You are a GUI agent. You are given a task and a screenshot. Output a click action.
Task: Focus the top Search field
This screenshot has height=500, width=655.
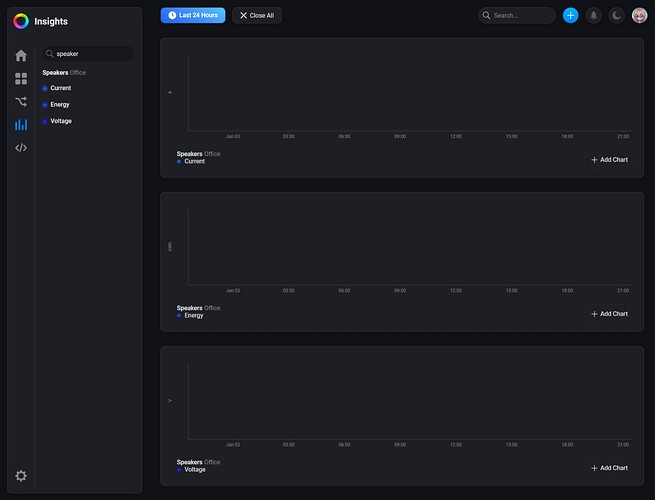[x=517, y=15]
